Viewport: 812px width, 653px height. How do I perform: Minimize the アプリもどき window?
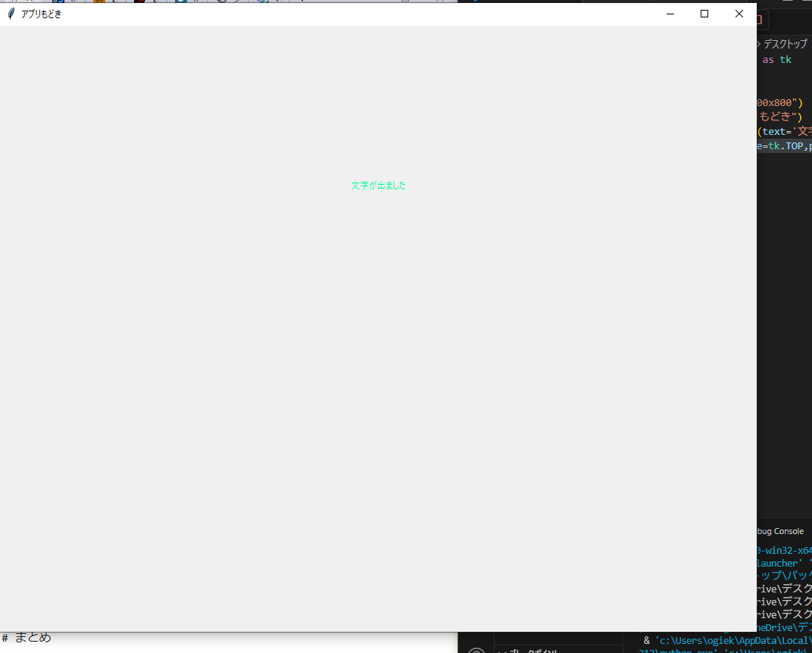(x=670, y=14)
